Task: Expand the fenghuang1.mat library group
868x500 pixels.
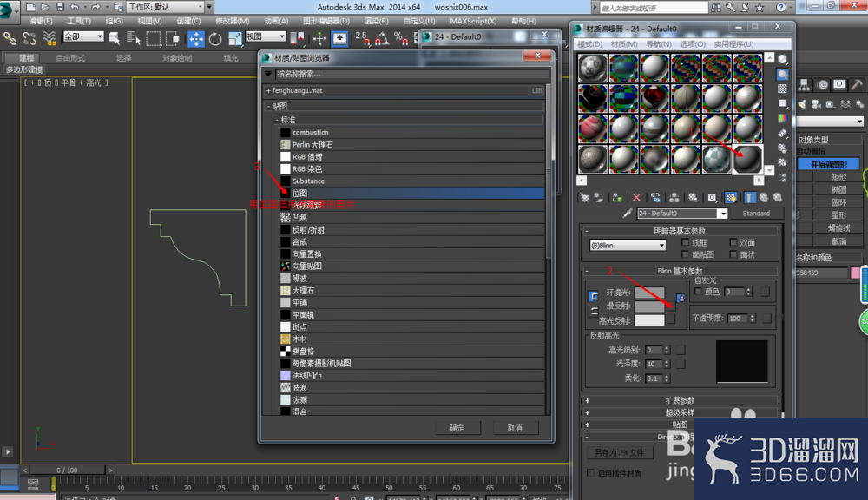Action: [268, 90]
